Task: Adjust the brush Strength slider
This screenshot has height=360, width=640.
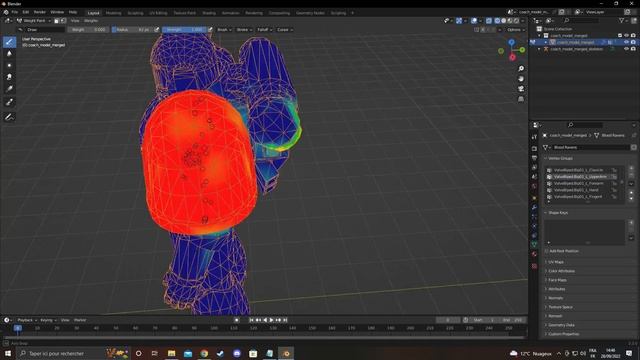Action: (x=184, y=30)
